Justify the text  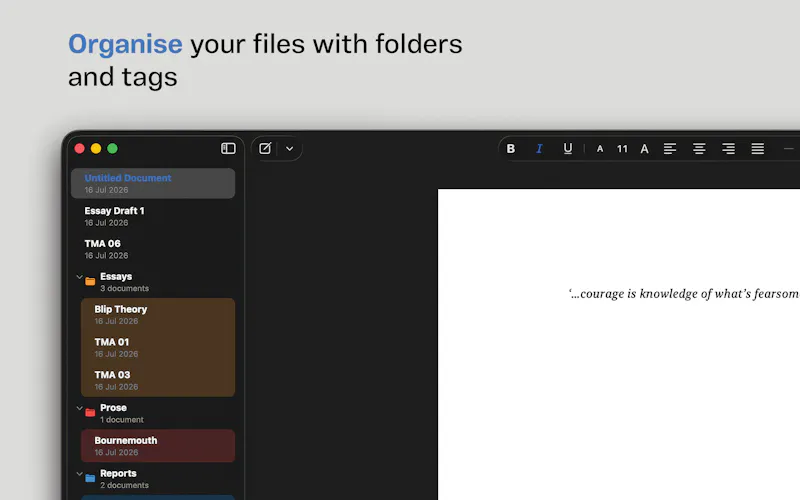[758, 148]
